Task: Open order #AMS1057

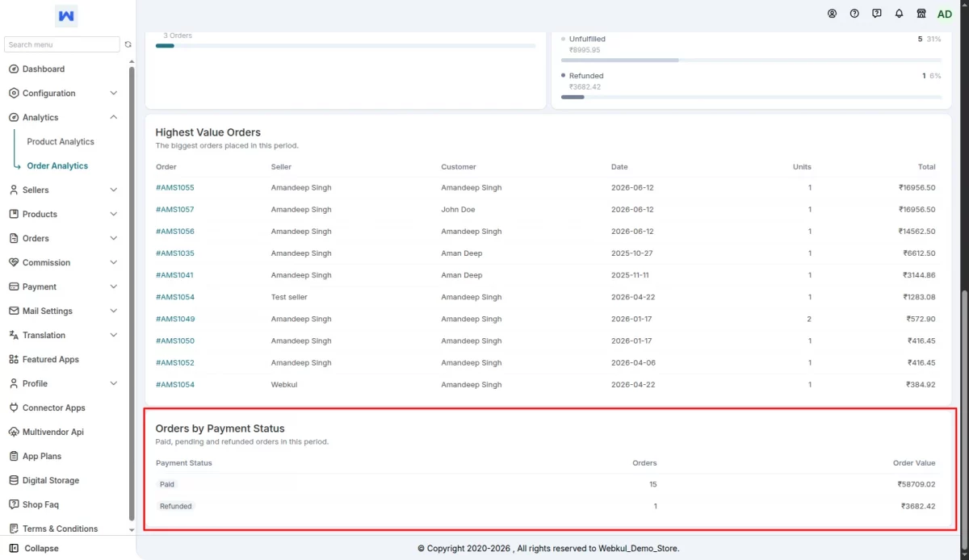Action: (175, 210)
